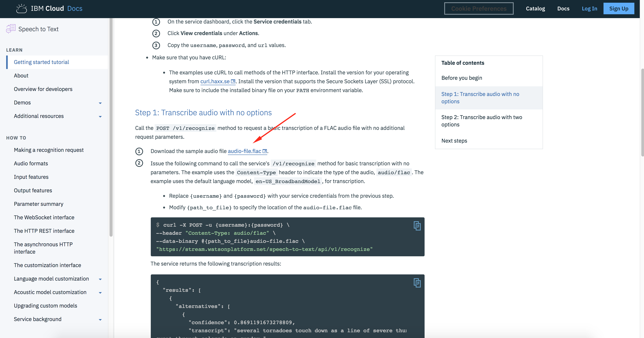The image size is (644, 338).
Task: Click the 'LEARN' sidebar section label
Action: tap(14, 50)
